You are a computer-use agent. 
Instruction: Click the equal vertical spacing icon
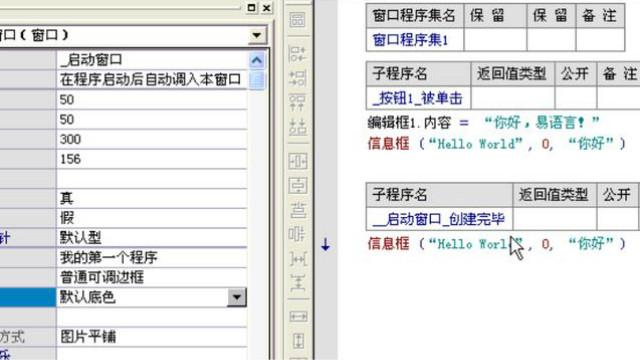click(298, 283)
